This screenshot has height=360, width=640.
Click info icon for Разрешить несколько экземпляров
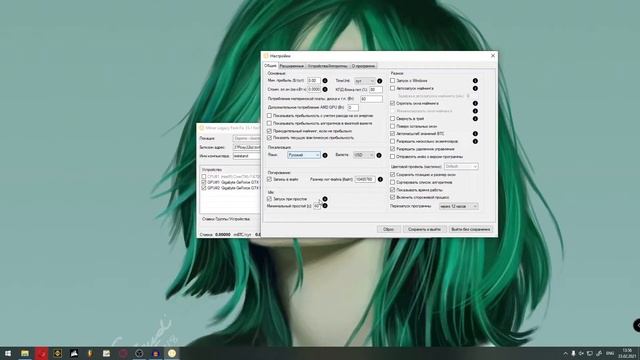(x=475, y=141)
